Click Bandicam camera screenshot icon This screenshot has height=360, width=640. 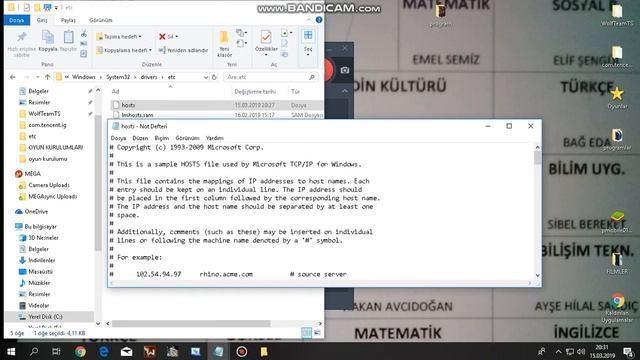pyautogui.click(x=344, y=70)
